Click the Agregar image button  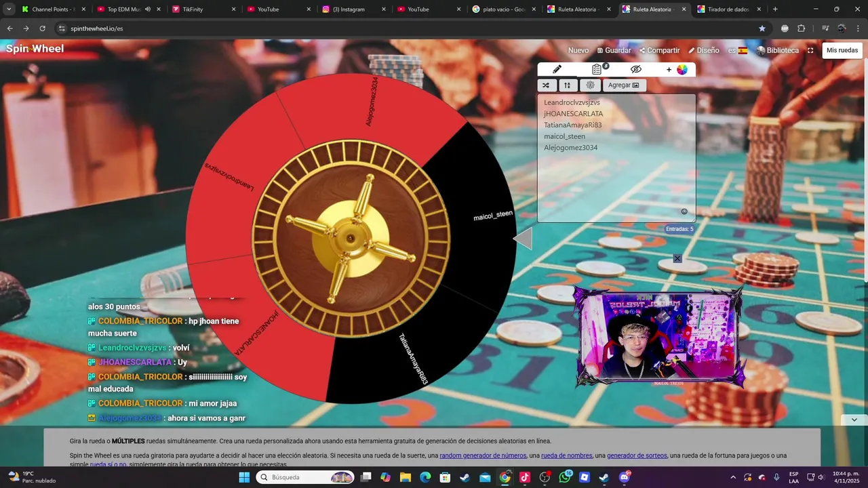(x=624, y=85)
